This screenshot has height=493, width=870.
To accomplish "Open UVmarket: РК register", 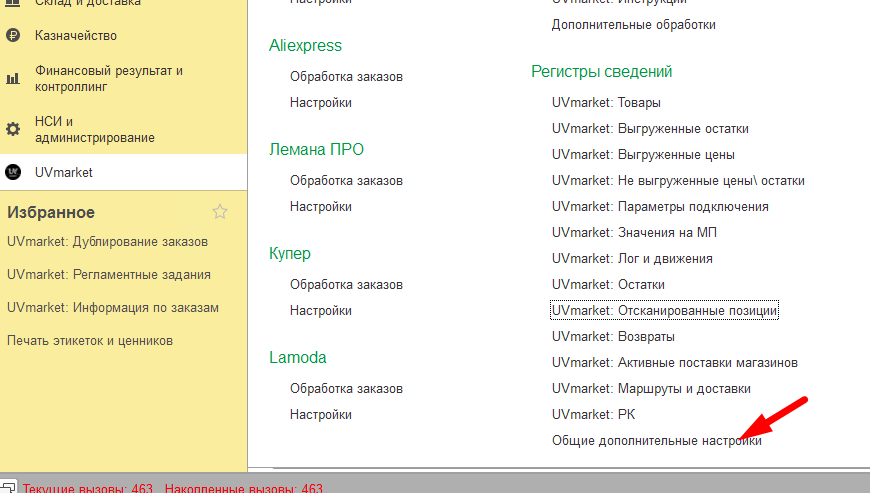I will 593,415.
